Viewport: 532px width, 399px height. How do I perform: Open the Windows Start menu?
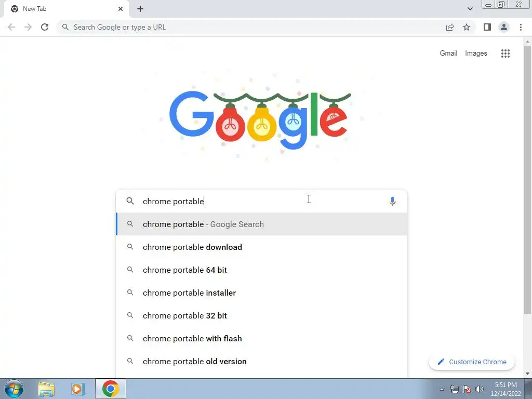[x=14, y=389]
